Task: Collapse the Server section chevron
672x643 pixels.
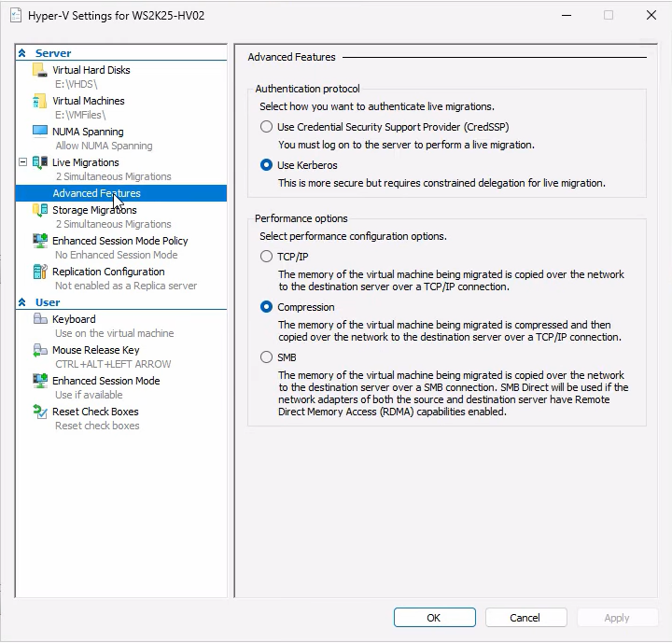Action: [x=22, y=52]
